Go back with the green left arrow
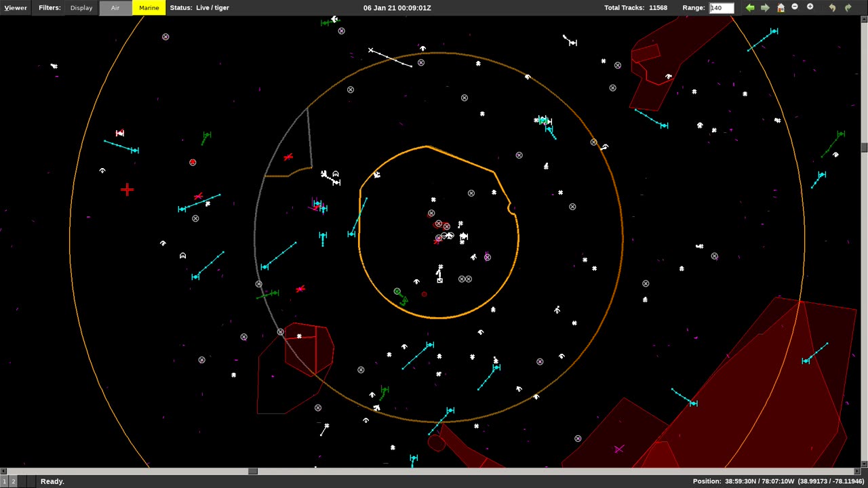The width and height of the screenshot is (868, 488). [750, 7]
